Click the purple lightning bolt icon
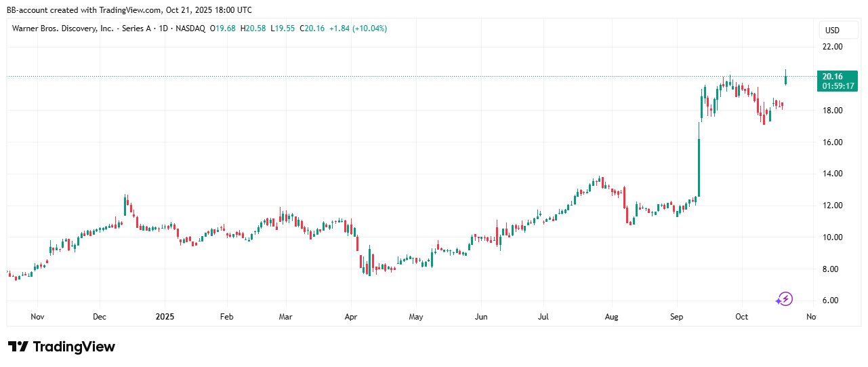The height and width of the screenshot is (367, 868). tap(784, 298)
